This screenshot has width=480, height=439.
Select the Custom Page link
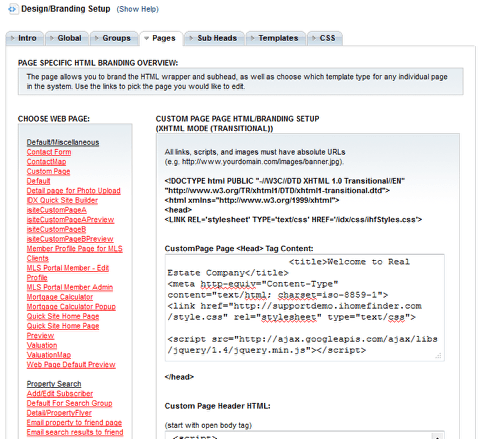[x=48, y=171]
